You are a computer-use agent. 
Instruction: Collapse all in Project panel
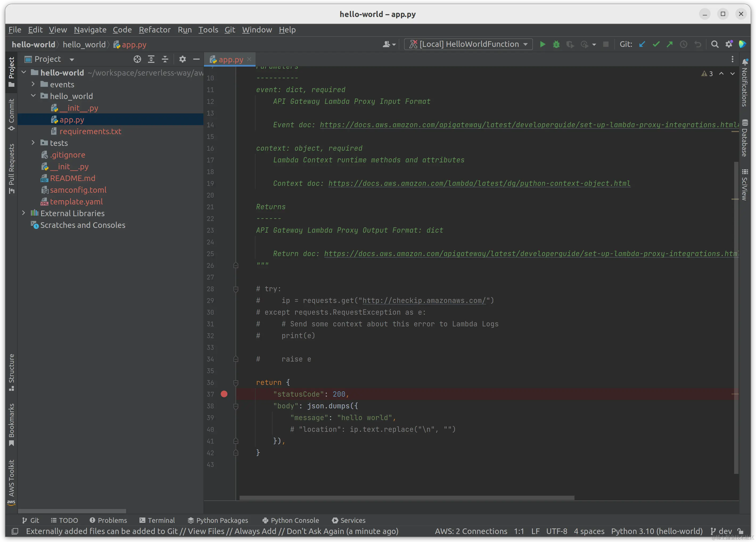point(165,59)
